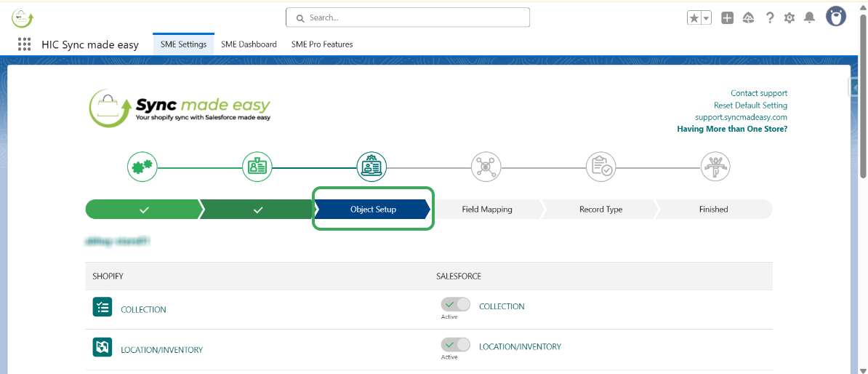Select the Field Mapping path step
This screenshot has width=868, height=374.
tap(487, 210)
